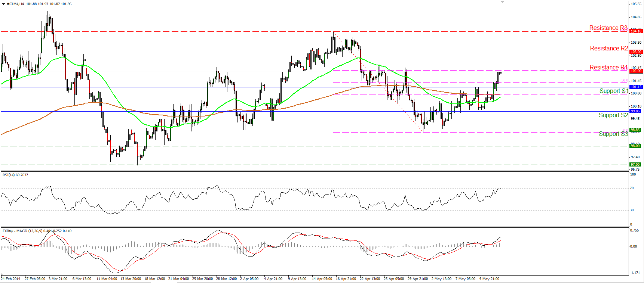This screenshot has width=644, height=283.
Task: Click the green 97.00 price tag
Action: tap(635, 165)
